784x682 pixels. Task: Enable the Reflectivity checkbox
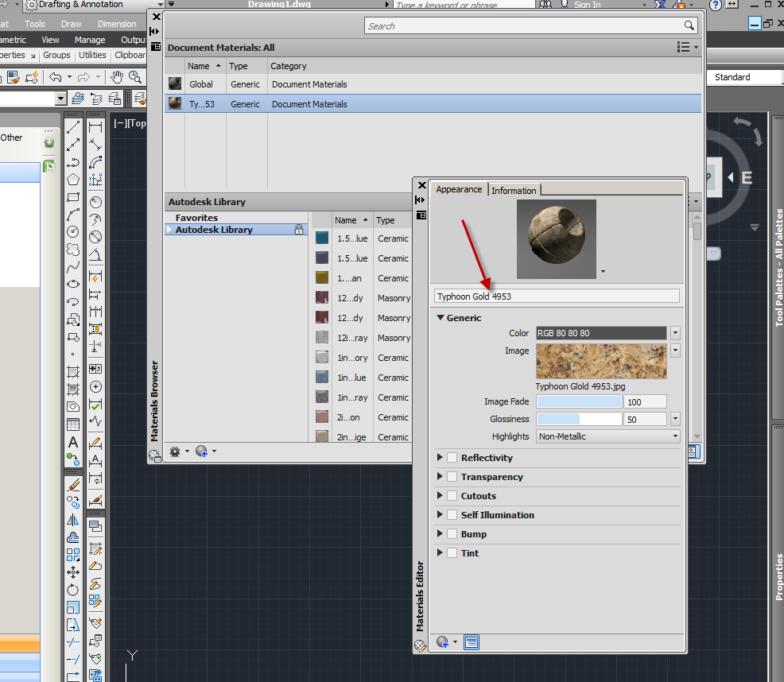tap(452, 458)
